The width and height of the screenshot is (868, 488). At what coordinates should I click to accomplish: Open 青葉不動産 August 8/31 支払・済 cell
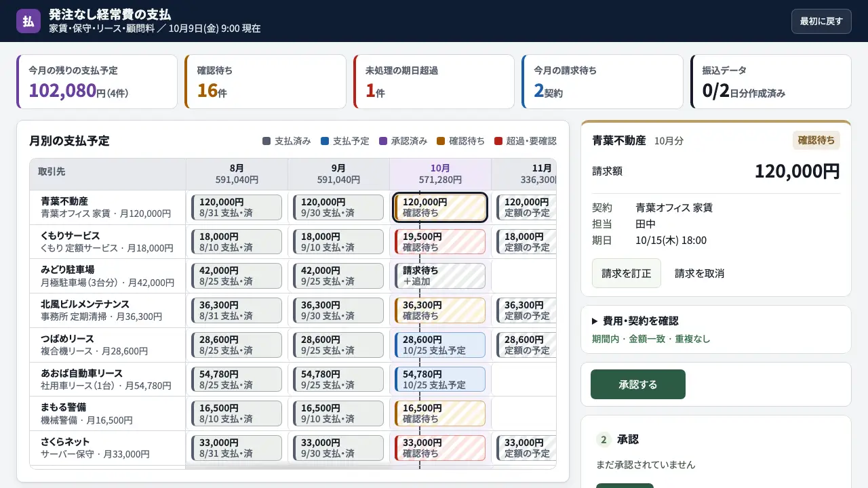click(237, 207)
